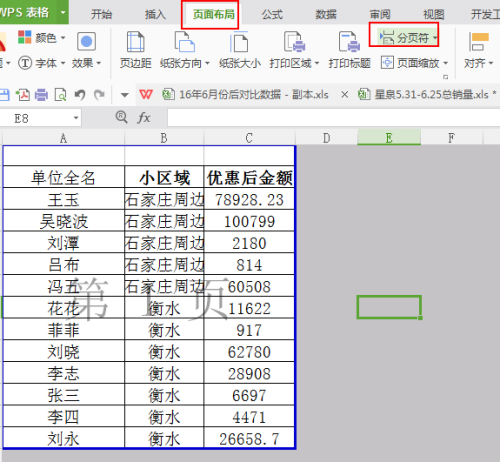Click cell with value 78928.23

click(x=249, y=199)
